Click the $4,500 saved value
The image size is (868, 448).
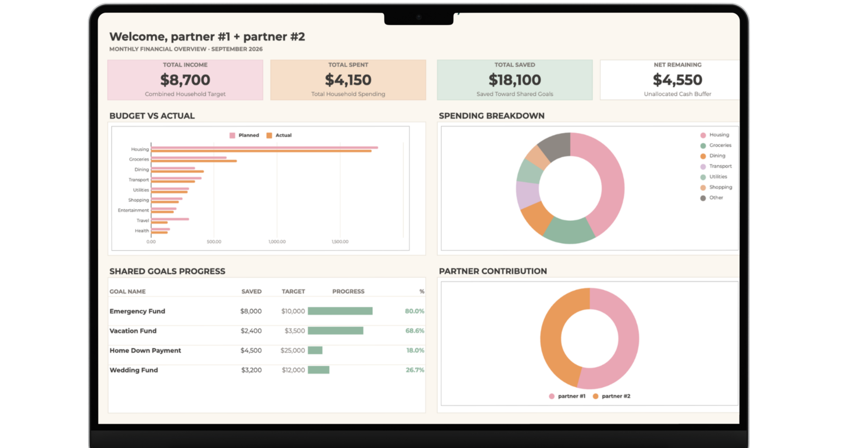coord(251,350)
